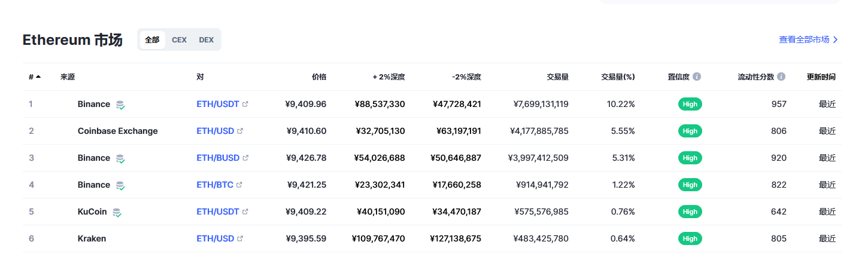Switch to the DEX filter tab
The image size is (868, 257).
point(207,40)
